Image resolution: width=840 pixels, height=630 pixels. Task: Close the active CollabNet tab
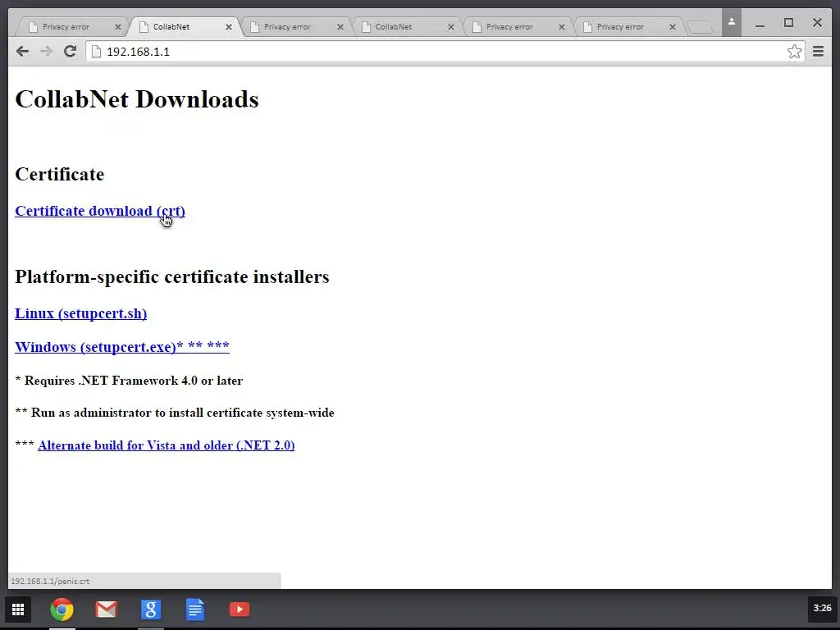pos(229,27)
